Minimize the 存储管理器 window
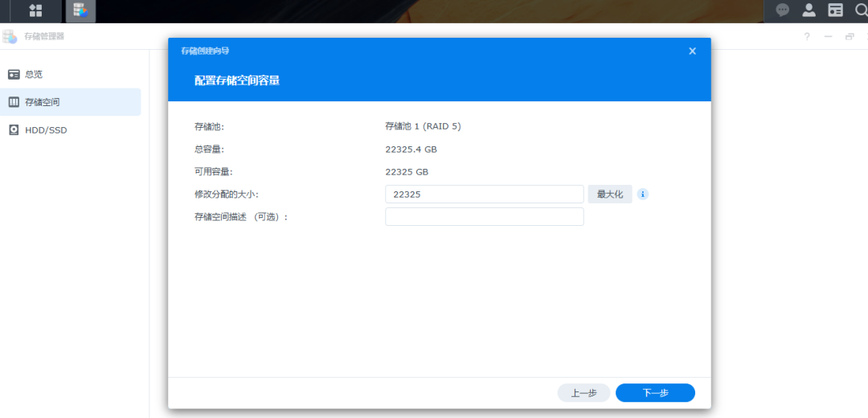The height and width of the screenshot is (418, 868). (828, 37)
